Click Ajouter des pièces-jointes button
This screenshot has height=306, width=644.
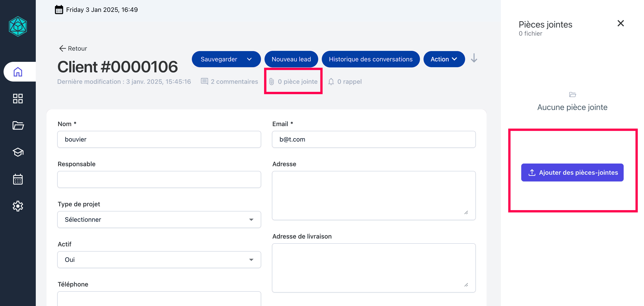572,172
